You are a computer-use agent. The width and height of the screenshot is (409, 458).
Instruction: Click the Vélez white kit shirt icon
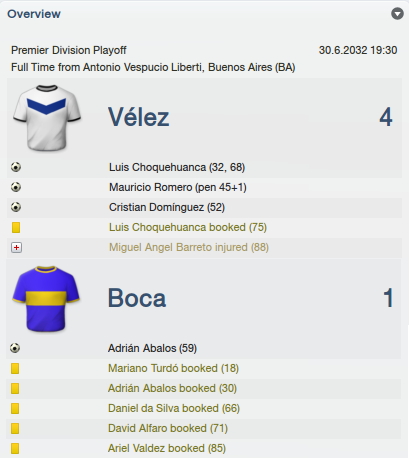47,117
